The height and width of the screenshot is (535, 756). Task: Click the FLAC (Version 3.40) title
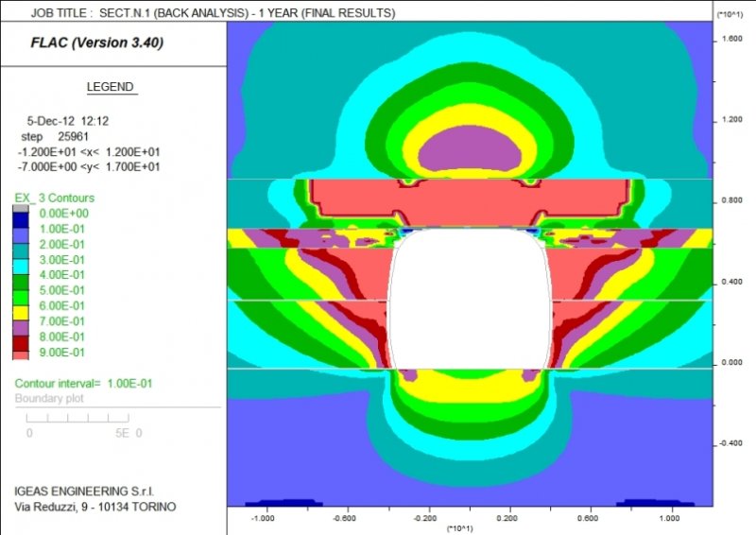[x=89, y=44]
